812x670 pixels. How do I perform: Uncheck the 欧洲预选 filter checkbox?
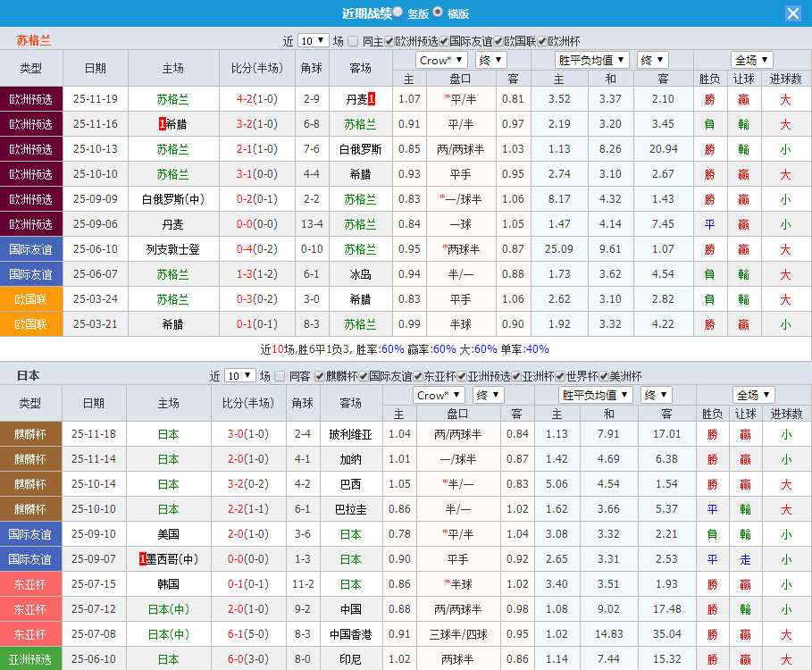[x=388, y=40]
